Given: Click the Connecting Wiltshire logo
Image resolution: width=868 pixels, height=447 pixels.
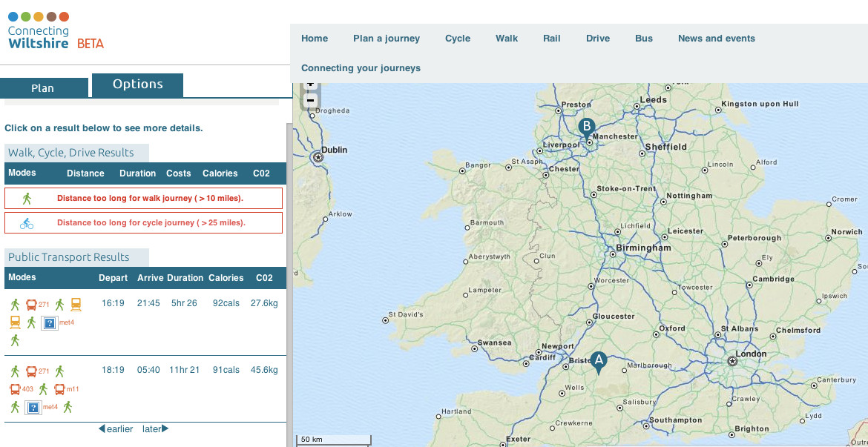Looking at the screenshot, I should (x=56, y=31).
